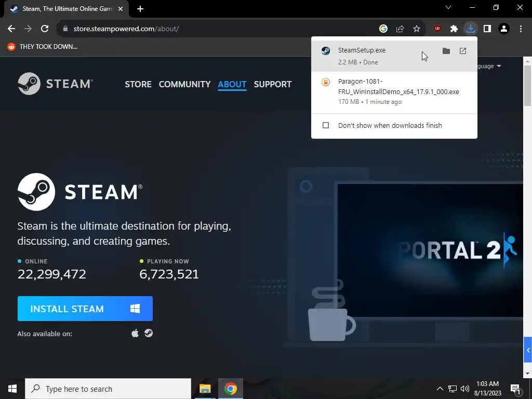532x399 pixels.
Task: Click the Portal 2 video thumbnail
Action: (430, 250)
